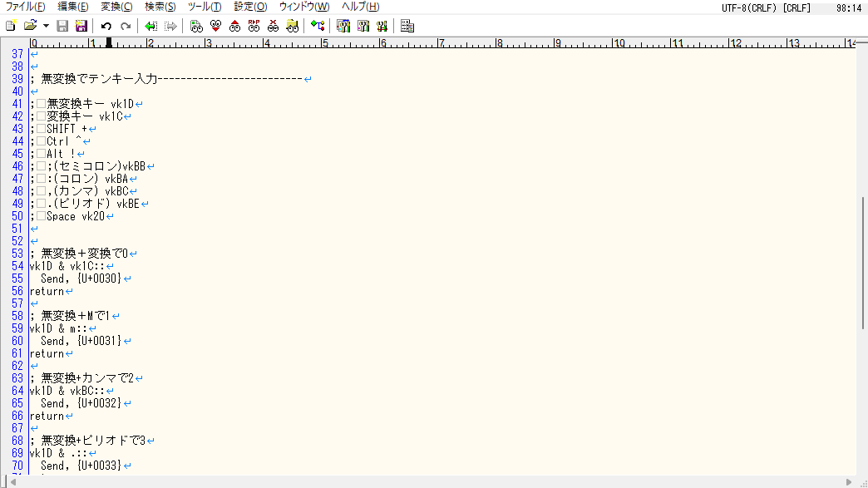Find next match icon
The height and width of the screenshot is (488, 868).
215,26
